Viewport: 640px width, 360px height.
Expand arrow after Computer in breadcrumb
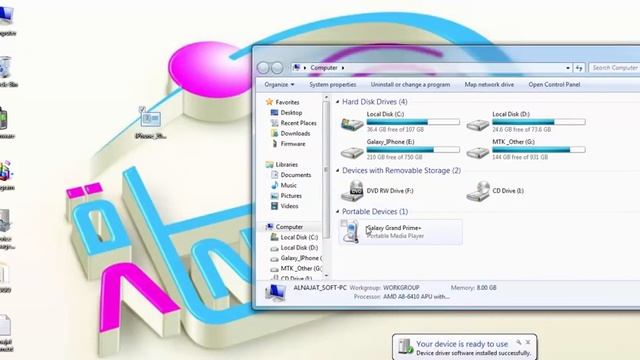coord(343,68)
